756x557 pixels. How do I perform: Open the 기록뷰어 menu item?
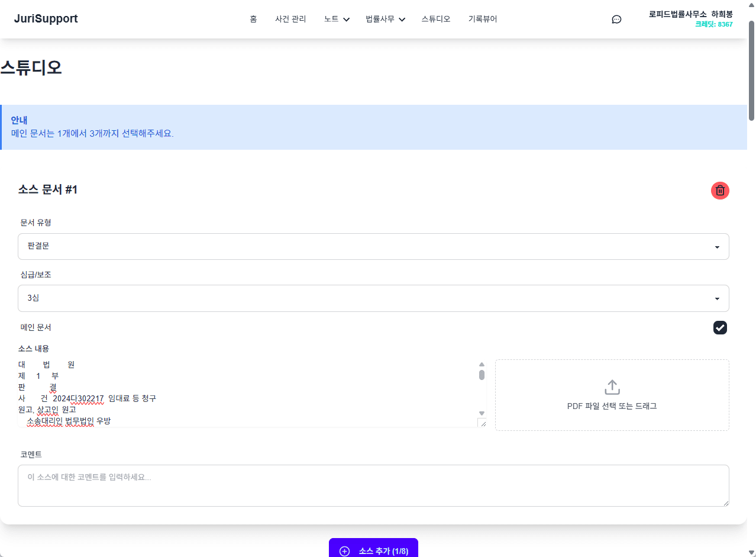coord(483,19)
